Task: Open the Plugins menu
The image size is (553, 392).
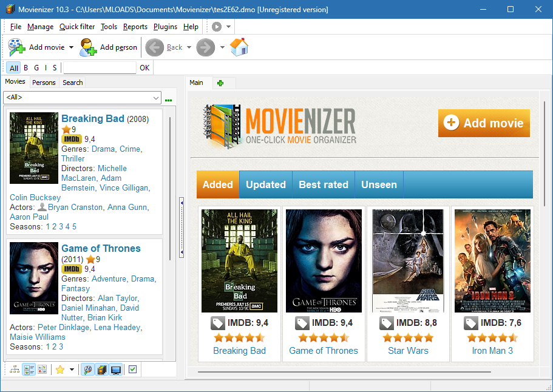Action: tap(165, 27)
